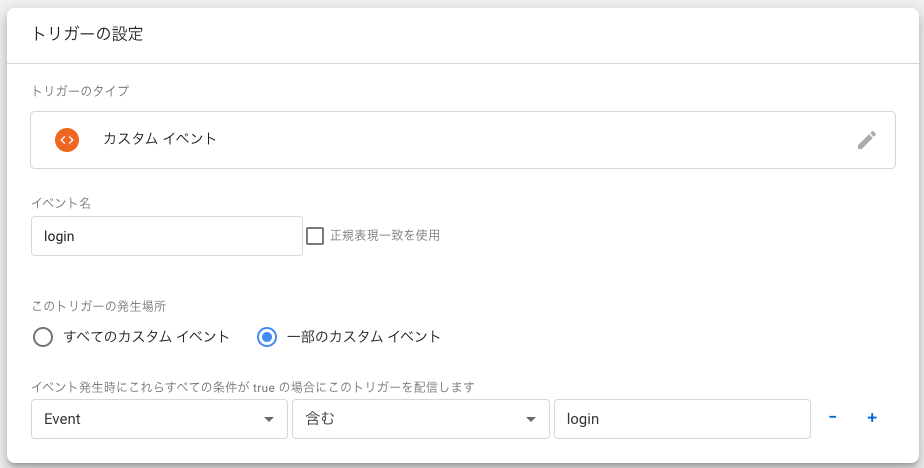Click the トリガーの設定 heading text

(x=87, y=34)
